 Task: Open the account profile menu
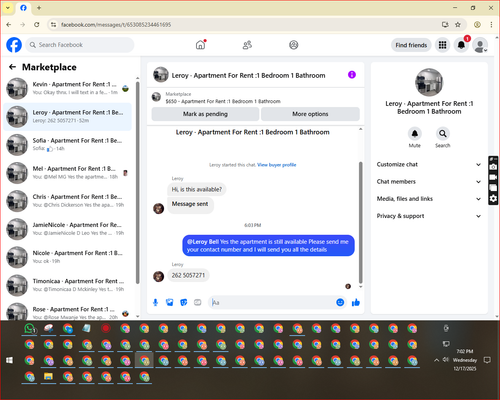click(x=480, y=45)
